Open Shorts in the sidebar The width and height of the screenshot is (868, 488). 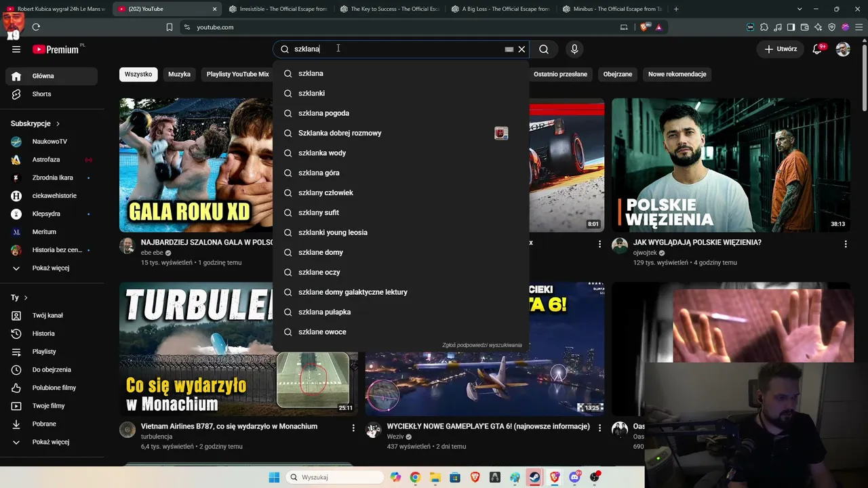[52, 94]
